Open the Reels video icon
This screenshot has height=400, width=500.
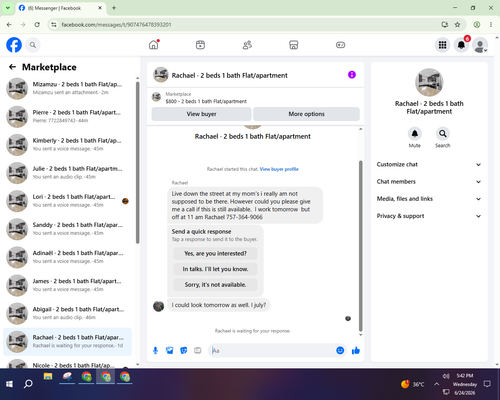[x=200, y=45]
